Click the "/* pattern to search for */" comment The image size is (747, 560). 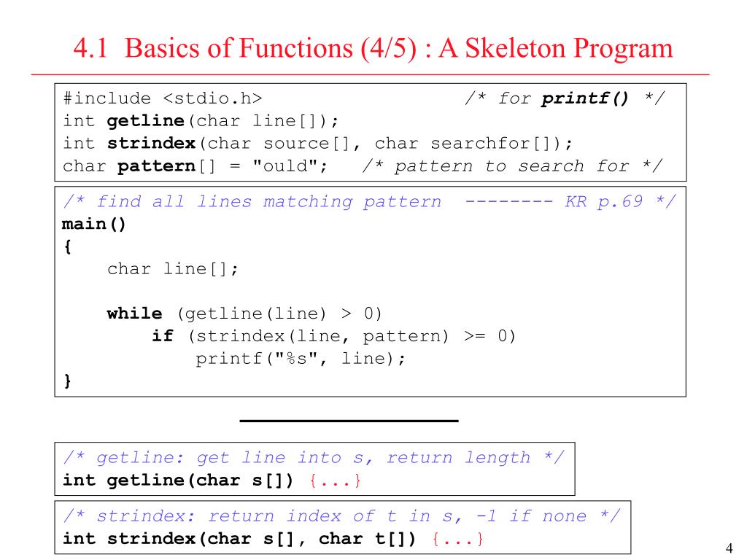(512, 166)
